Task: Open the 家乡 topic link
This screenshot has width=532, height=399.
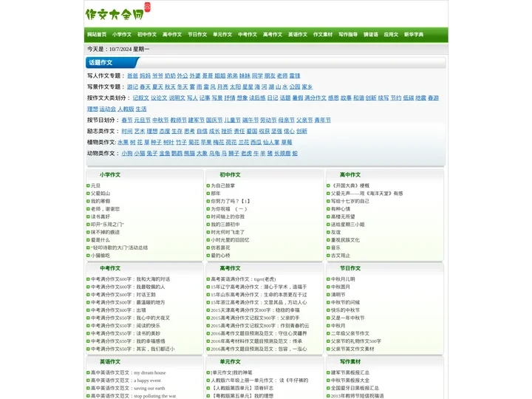Action: click(307, 87)
